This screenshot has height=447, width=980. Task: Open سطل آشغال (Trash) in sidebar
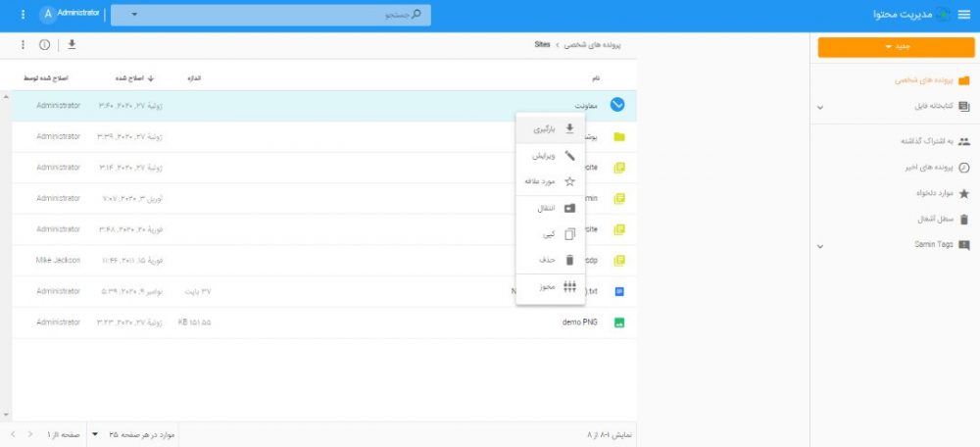pyautogui.click(x=963, y=220)
